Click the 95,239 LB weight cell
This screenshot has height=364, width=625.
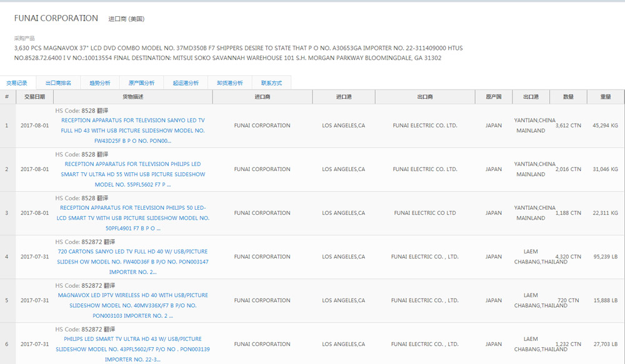(x=606, y=257)
